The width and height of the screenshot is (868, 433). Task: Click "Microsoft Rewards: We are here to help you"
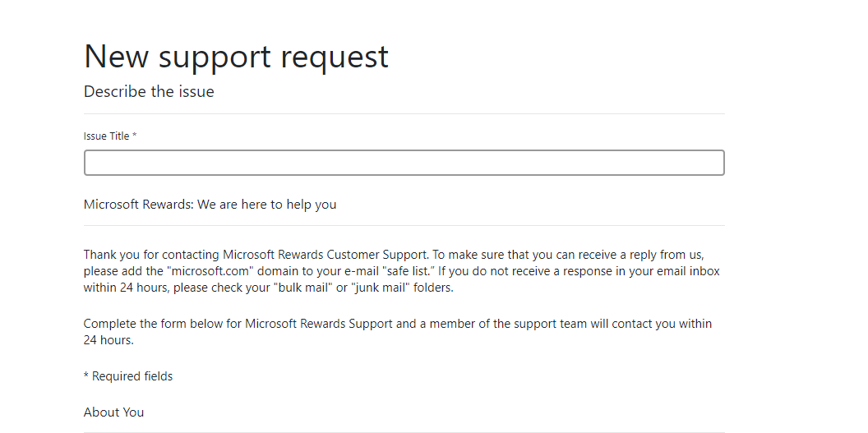point(210,205)
